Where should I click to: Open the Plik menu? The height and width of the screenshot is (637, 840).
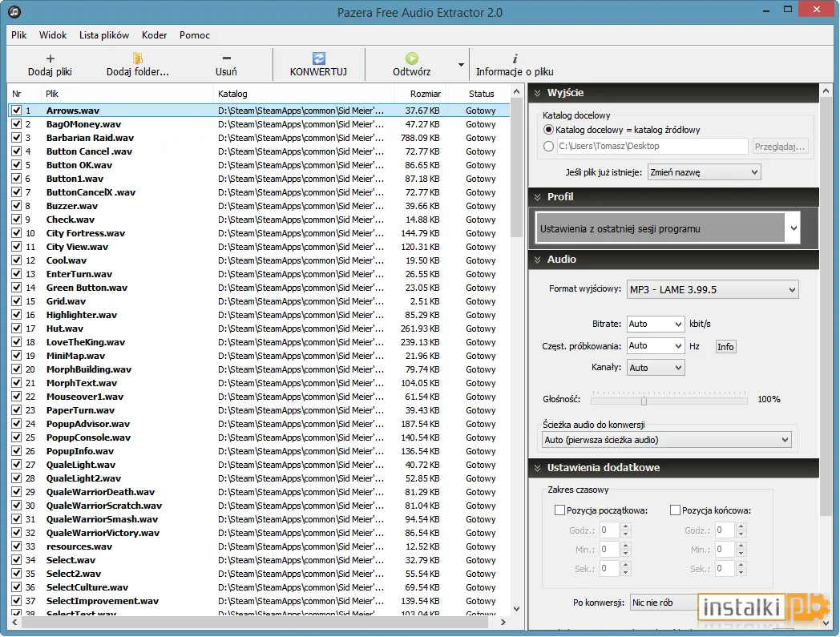(18, 34)
